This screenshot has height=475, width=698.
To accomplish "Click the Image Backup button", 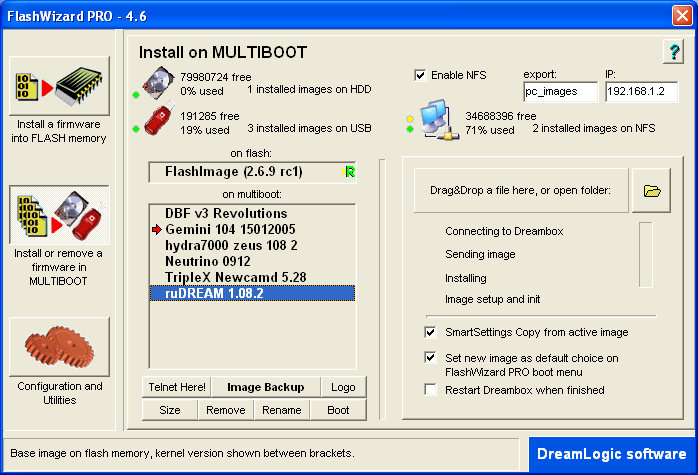I will [266, 387].
